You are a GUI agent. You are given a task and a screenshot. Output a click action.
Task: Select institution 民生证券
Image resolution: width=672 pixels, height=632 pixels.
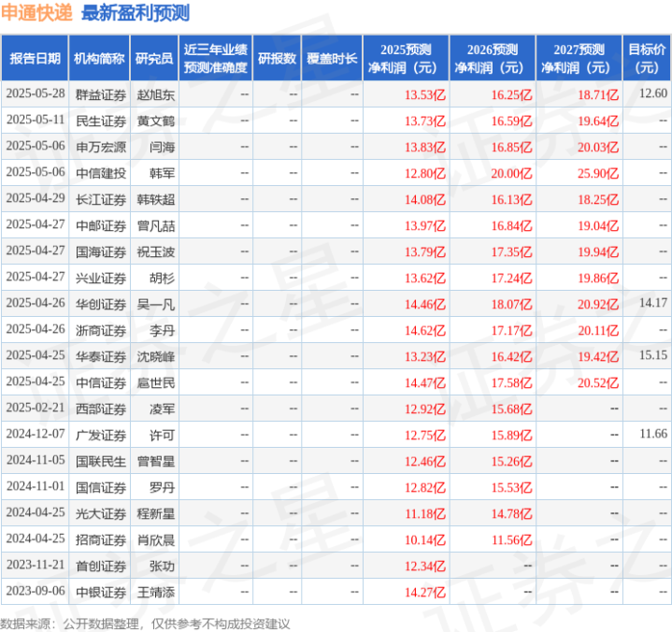point(101,121)
